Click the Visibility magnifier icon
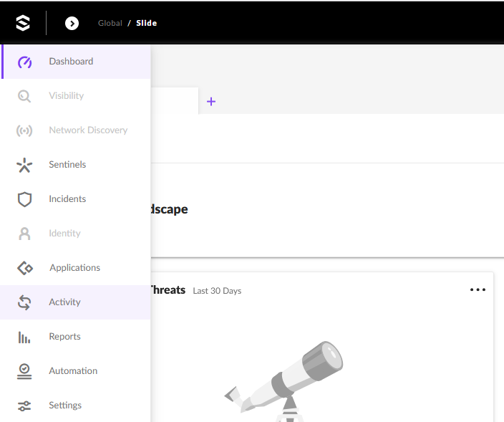 (25, 96)
